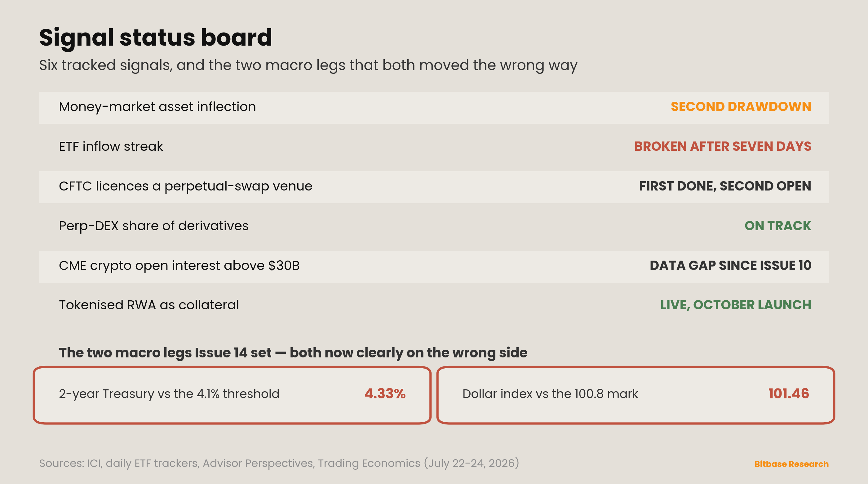This screenshot has height=484, width=868.
Task: Click the Bitbase Research brand label
Action: 791,464
